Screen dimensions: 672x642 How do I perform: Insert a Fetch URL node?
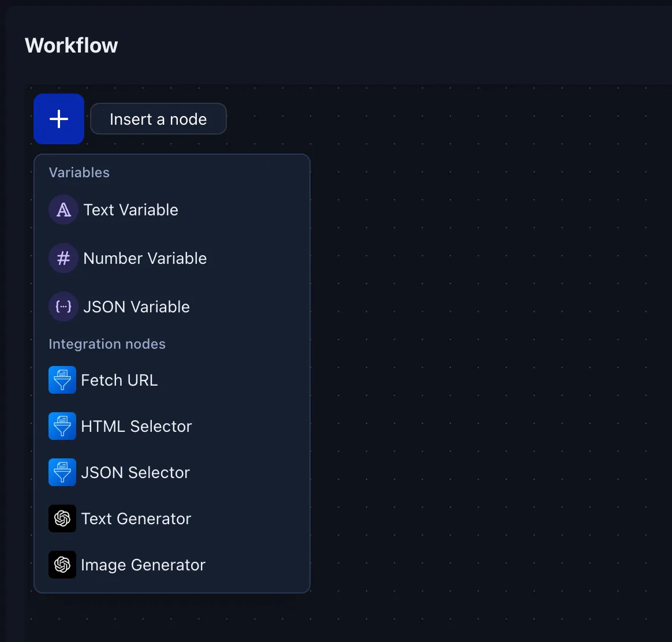click(x=172, y=380)
